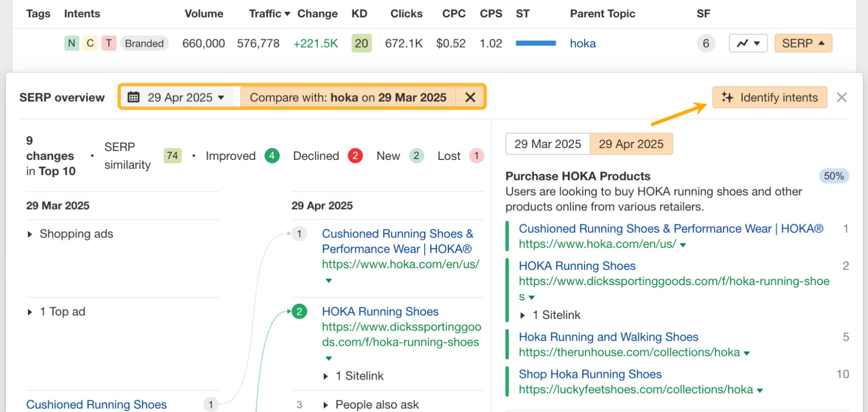Click the N intent tag badge
This screenshot has height=412, width=868.
pos(72,43)
